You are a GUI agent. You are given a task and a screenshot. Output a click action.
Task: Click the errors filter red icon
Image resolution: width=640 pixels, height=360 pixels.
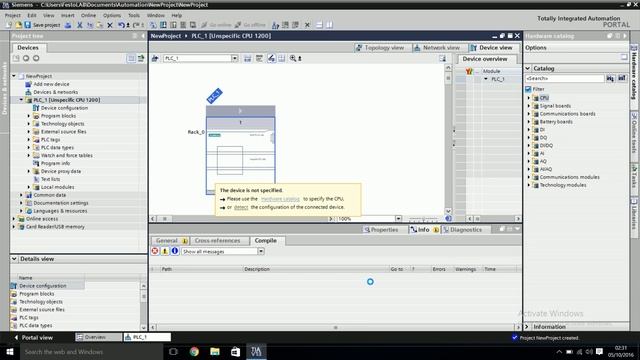click(x=155, y=251)
